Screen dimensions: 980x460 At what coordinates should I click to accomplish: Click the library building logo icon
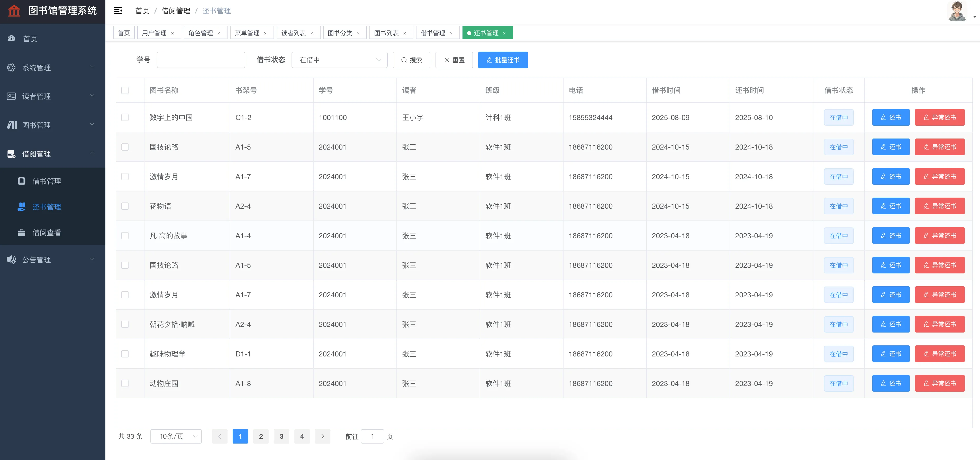click(x=14, y=11)
